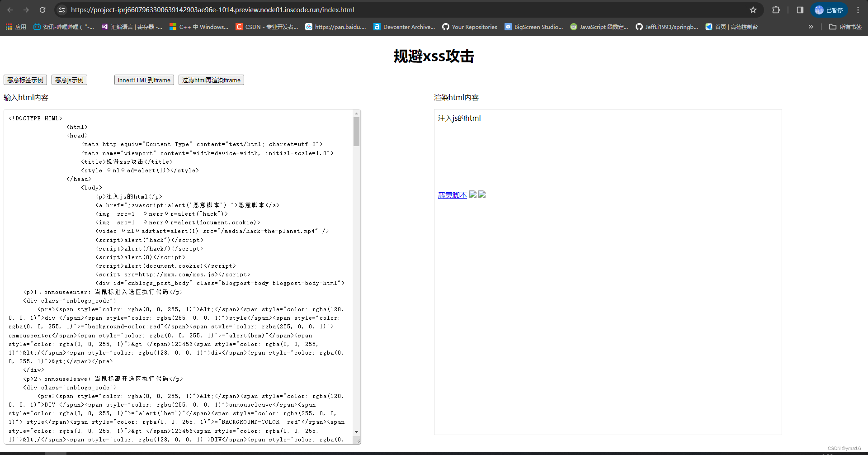Click the 恶意js示例 button
Image resolution: width=868 pixels, height=455 pixels.
pyautogui.click(x=69, y=80)
